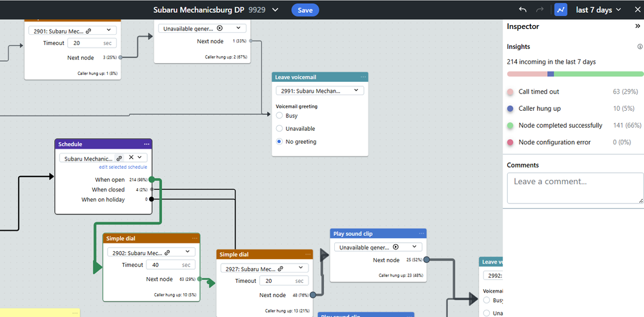Select Unavailable voicemail greeting in 2991 node
This screenshot has height=317, width=644.
coord(279,128)
